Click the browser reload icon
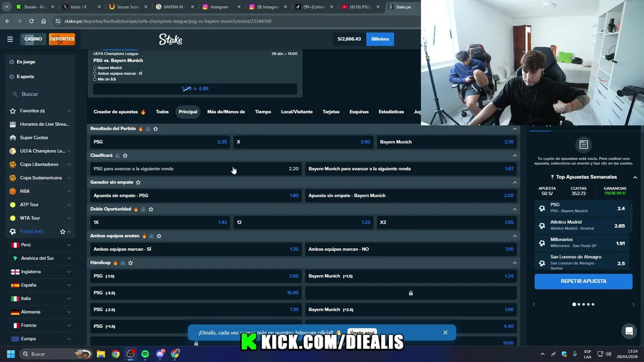The width and height of the screenshot is (644, 362). click(x=31, y=21)
